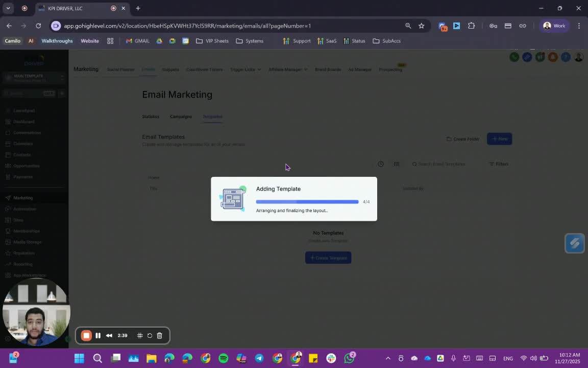Zoom with the address bar magnifier icon
This screenshot has width=588, height=368.
[408, 26]
